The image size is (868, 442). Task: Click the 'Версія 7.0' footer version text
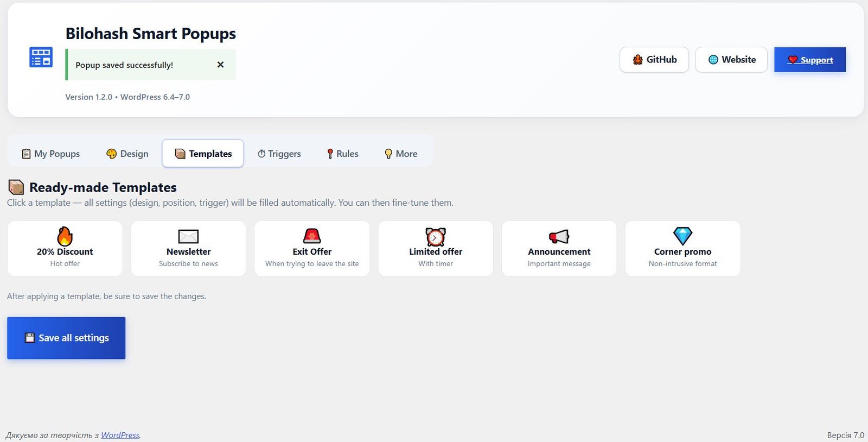[x=845, y=435]
